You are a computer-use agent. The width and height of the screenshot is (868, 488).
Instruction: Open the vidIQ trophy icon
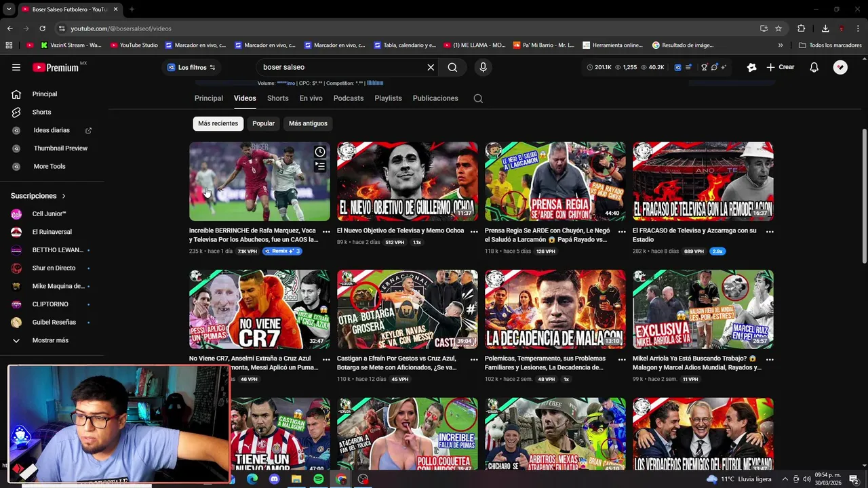[x=704, y=67]
